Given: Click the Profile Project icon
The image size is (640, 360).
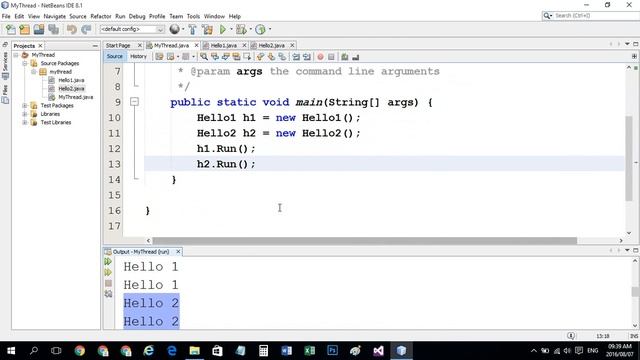Looking at the screenshot, I should pyautogui.click(x=260, y=29).
